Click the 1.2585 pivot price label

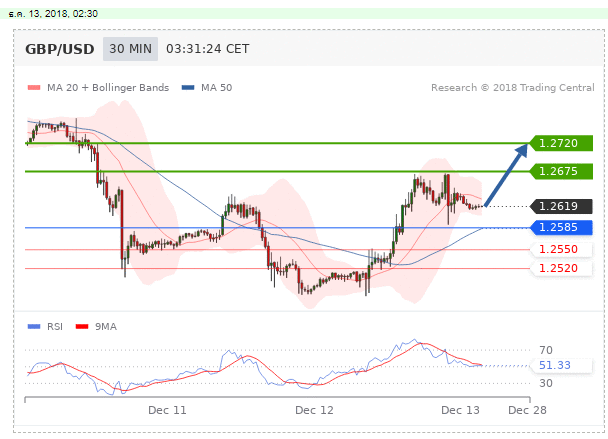click(561, 227)
